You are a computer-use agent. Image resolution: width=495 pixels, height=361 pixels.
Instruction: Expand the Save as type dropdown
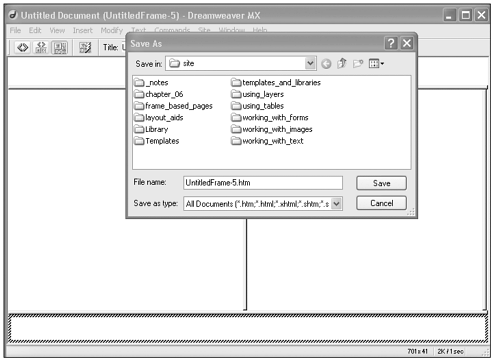point(337,203)
